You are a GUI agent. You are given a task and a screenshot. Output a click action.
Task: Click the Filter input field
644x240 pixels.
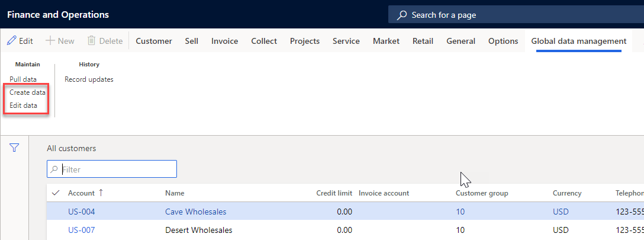point(112,169)
